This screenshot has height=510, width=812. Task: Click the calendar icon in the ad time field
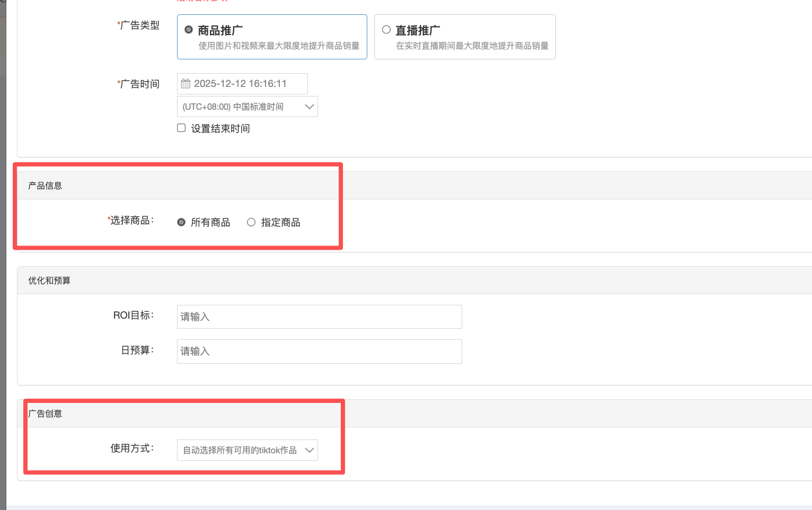pos(186,84)
